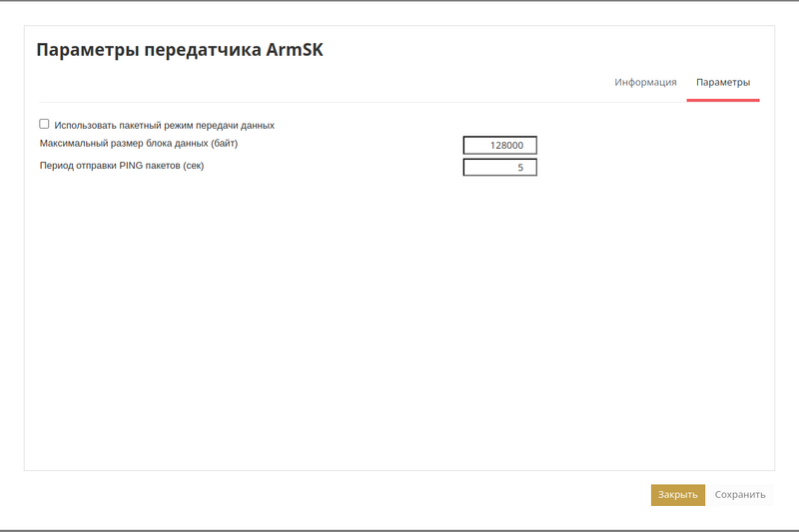Select the block size value in bytes
Image resolution: width=799 pixels, height=532 pixels.
click(500, 146)
